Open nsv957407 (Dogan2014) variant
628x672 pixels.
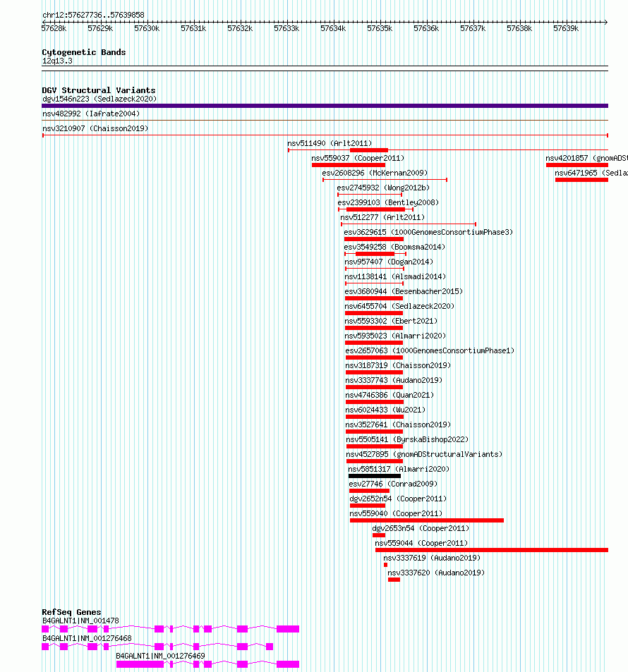389,262
